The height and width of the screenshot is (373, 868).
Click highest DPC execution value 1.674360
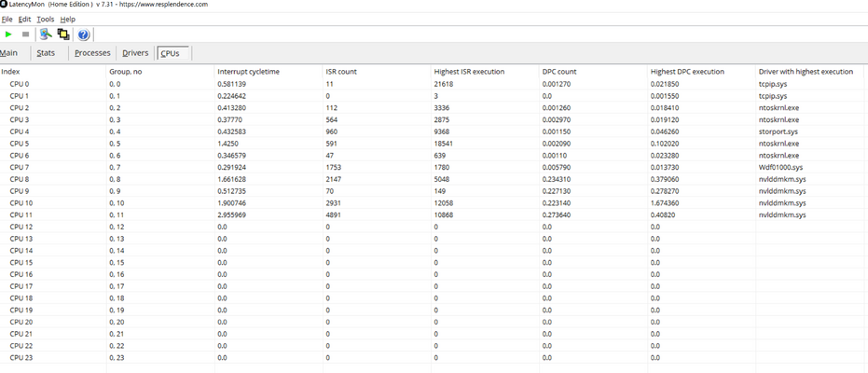tap(665, 203)
